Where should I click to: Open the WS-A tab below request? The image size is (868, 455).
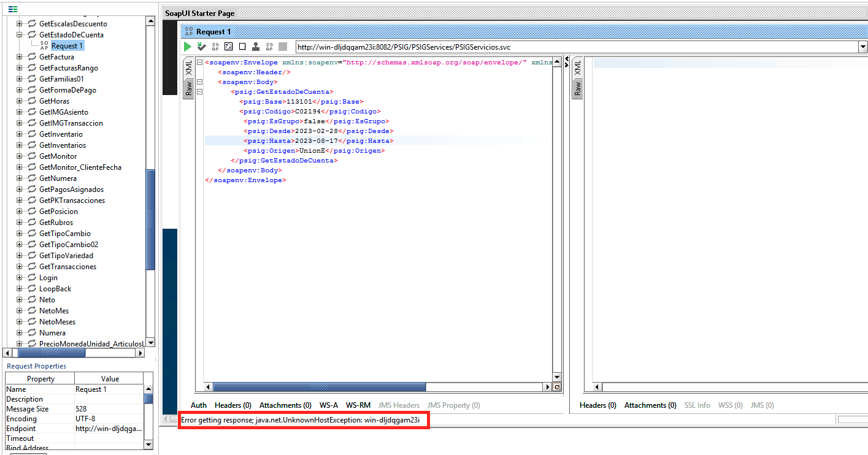click(328, 405)
